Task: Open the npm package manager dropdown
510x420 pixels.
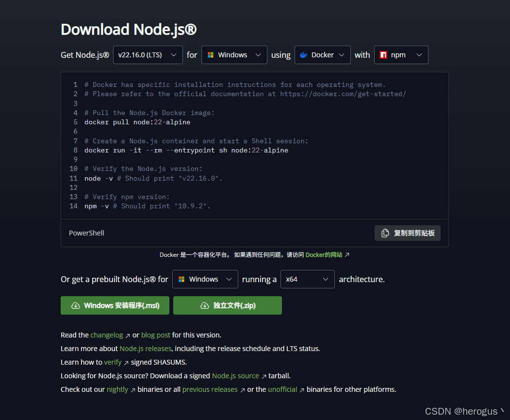Action: (x=401, y=55)
